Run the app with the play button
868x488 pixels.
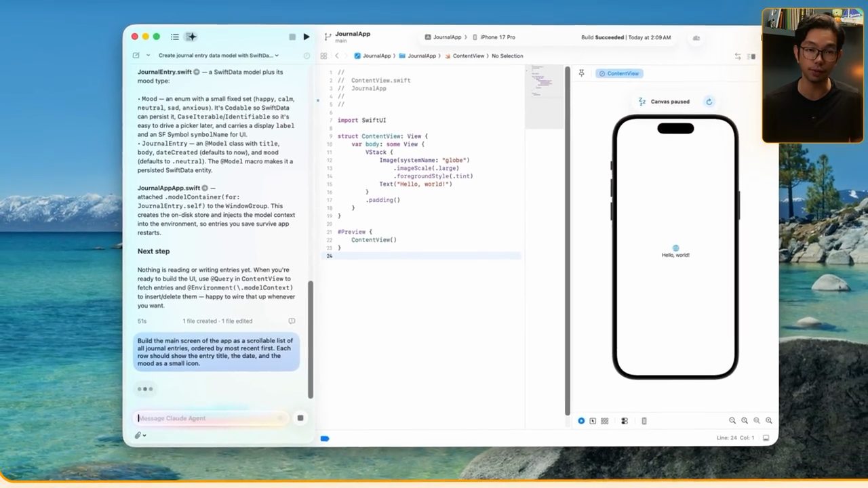point(307,37)
